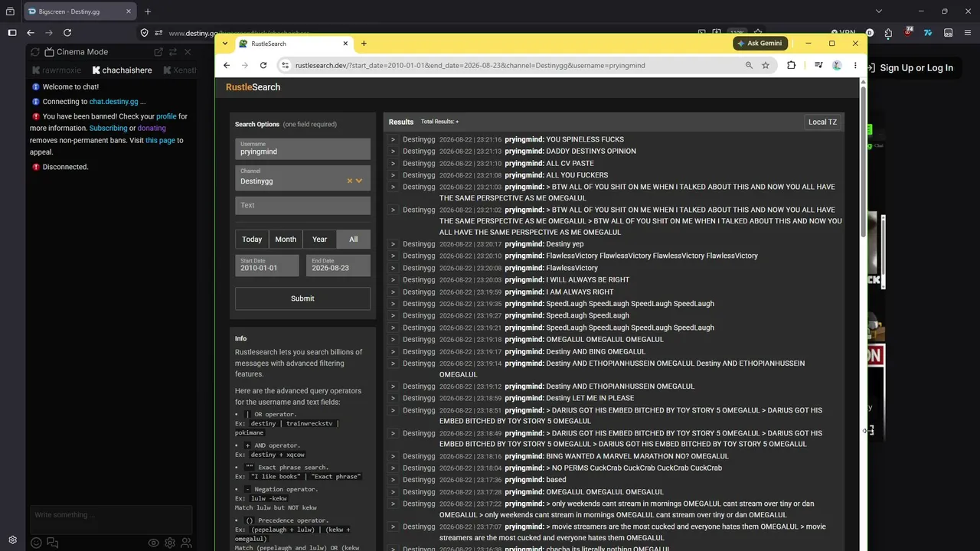
Task: Open the Subscribing link in chat
Action: tap(108, 129)
